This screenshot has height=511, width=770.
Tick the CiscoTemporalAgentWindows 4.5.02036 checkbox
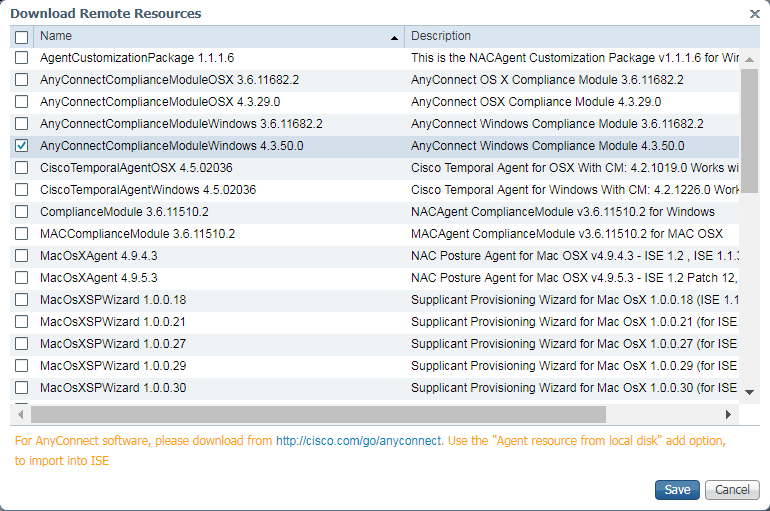(x=22, y=190)
